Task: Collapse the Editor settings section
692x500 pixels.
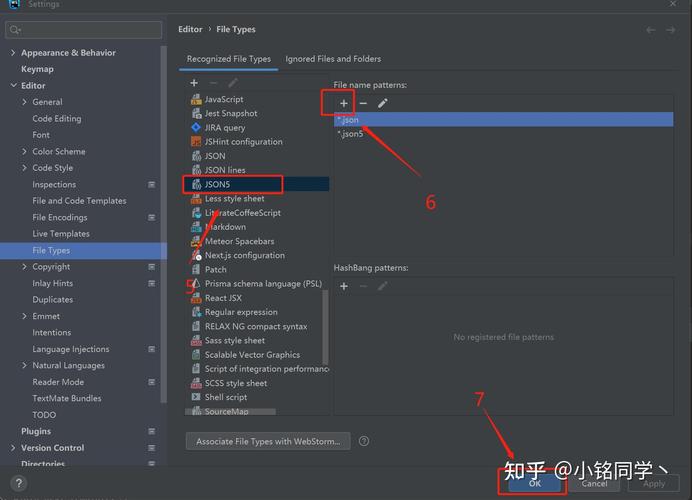Action: 12,86
